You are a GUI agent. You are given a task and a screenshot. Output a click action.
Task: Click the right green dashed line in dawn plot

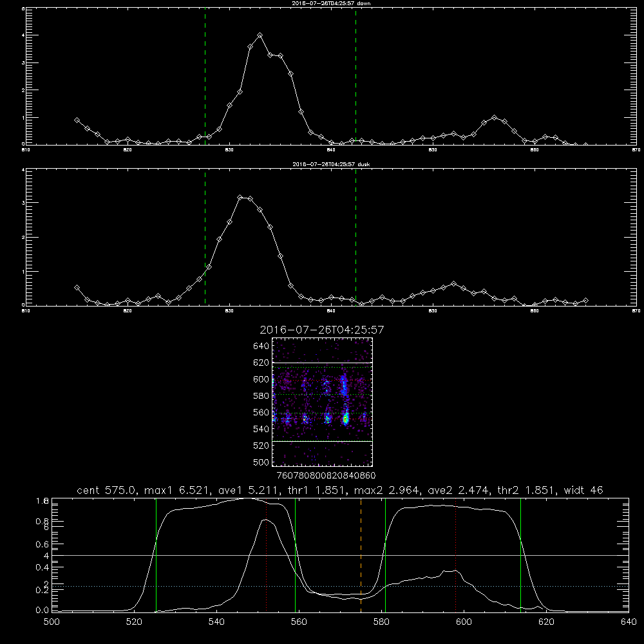355,76
